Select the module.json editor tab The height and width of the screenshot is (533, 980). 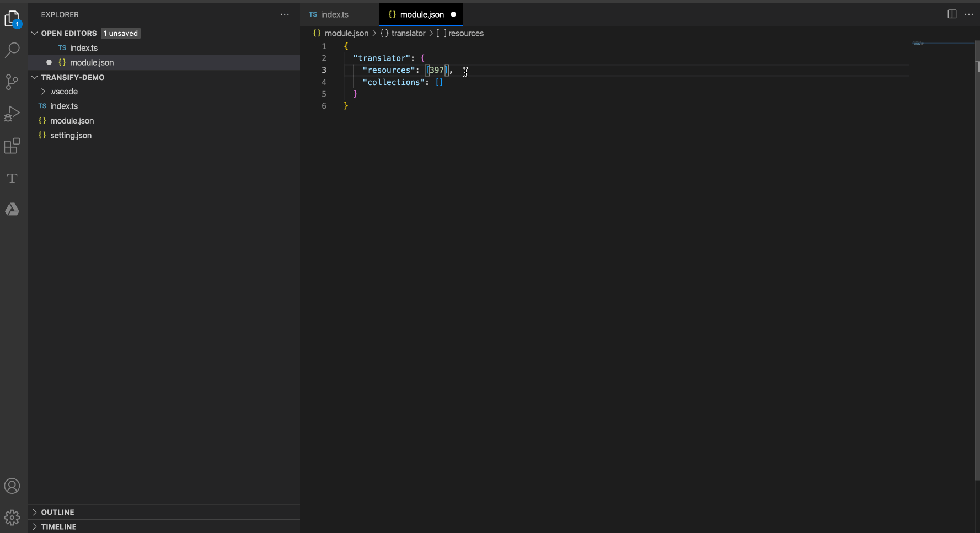(x=421, y=14)
